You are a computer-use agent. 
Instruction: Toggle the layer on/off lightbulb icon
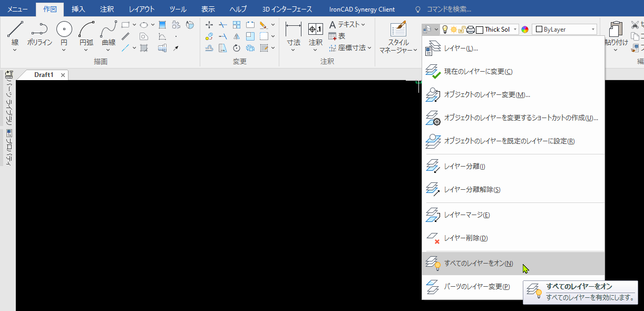tap(444, 30)
